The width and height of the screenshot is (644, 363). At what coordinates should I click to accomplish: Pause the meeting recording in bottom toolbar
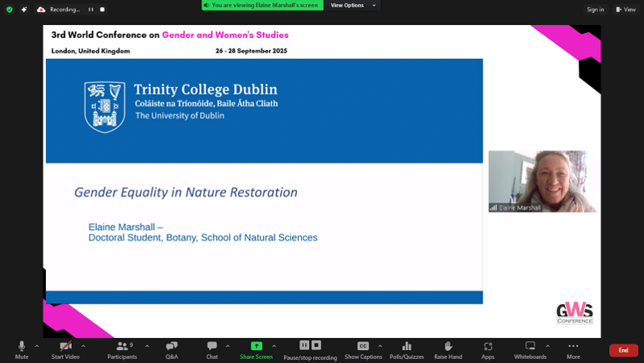pos(304,345)
